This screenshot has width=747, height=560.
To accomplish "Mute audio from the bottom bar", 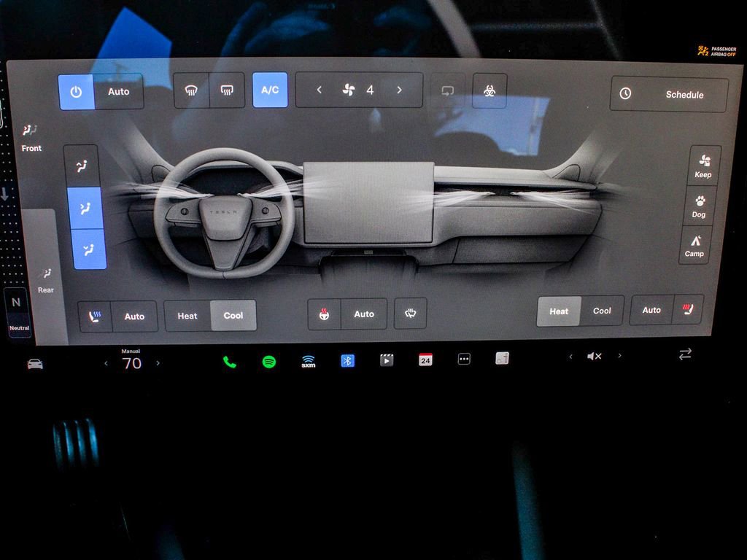I will click(x=594, y=357).
